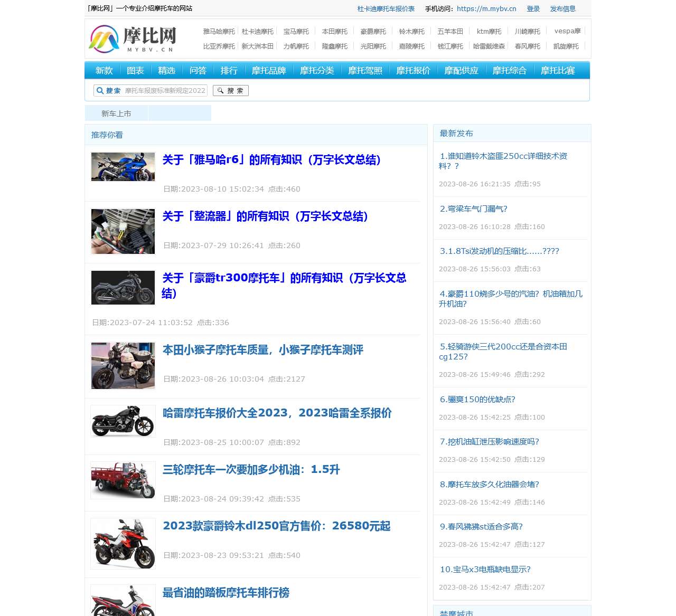Open question 宝马x3电瓶缺电显示?
The width and height of the screenshot is (676, 616).
pos(485,570)
